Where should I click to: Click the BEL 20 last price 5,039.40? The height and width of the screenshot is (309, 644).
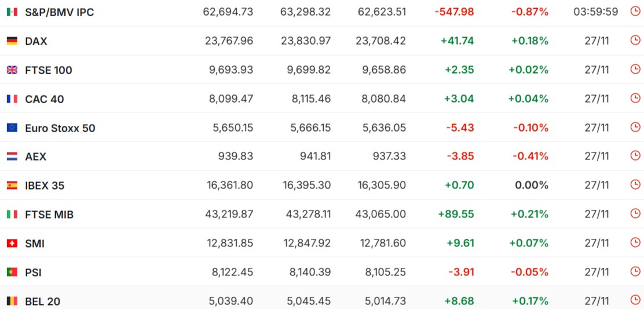(x=230, y=301)
